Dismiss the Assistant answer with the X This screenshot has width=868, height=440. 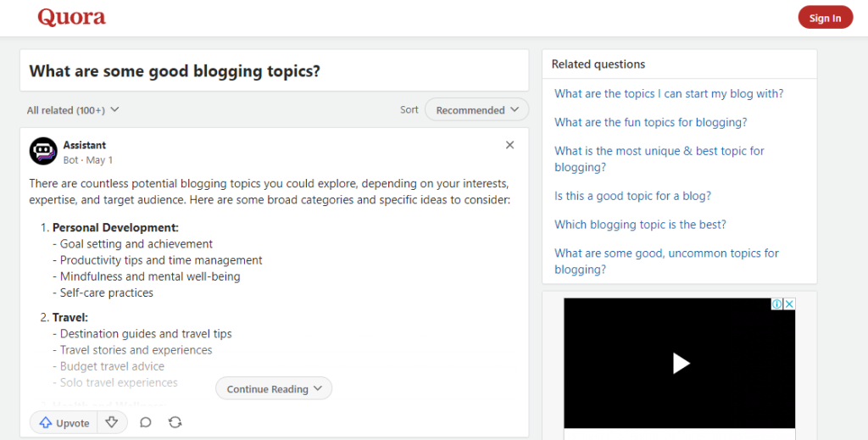pyautogui.click(x=509, y=145)
